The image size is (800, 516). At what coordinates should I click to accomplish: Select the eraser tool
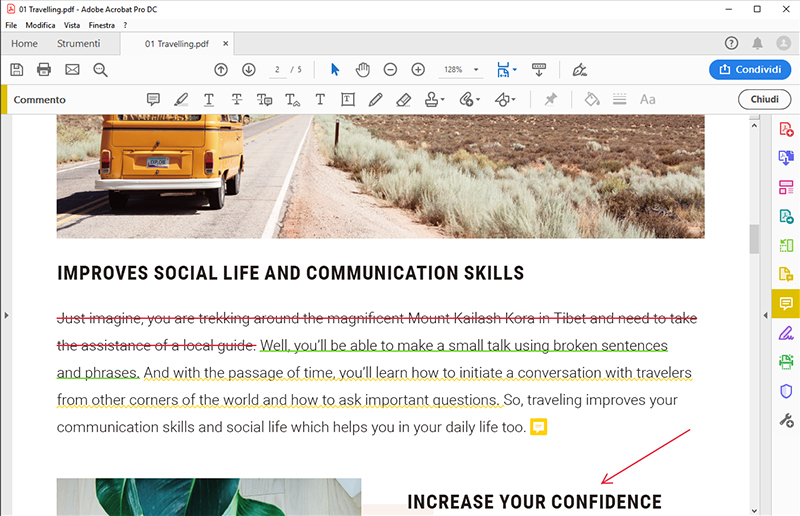403,100
